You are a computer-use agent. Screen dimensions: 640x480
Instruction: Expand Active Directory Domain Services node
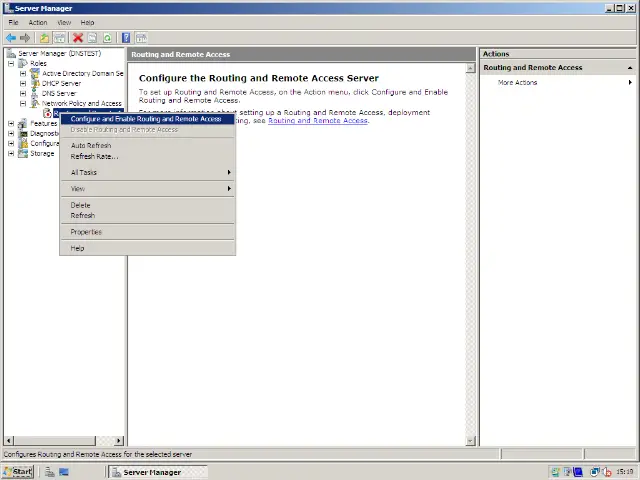(23, 73)
